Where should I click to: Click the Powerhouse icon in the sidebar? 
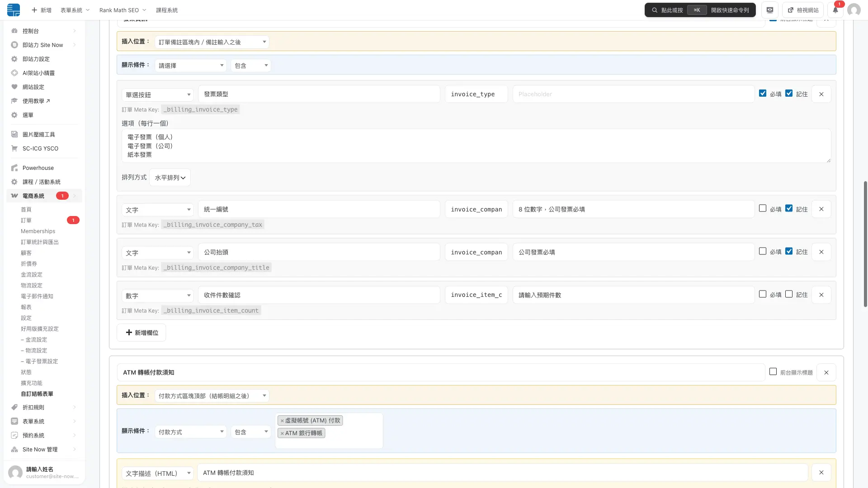tap(14, 168)
